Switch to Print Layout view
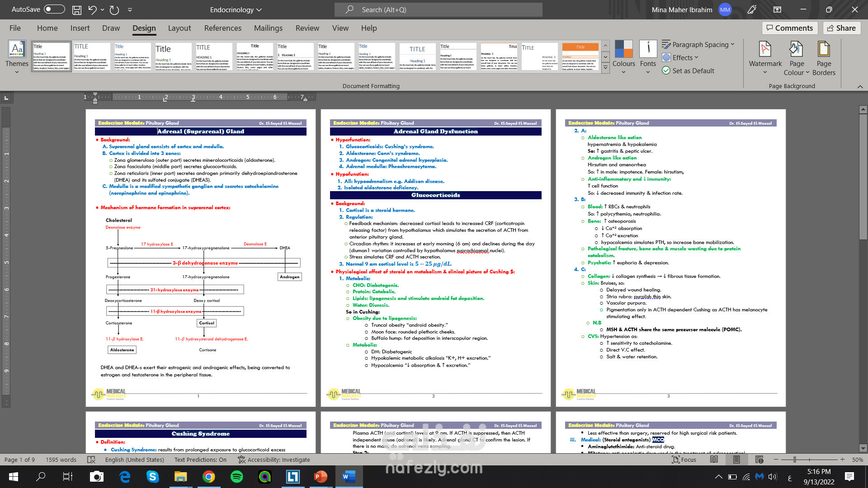The height and width of the screenshot is (488, 868). 736,460
